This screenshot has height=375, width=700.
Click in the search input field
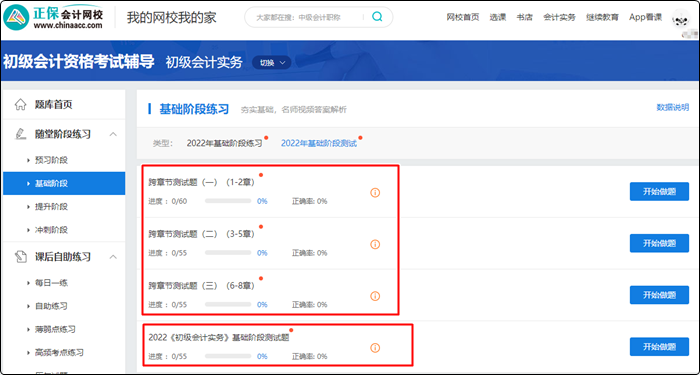[x=308, y=17]
